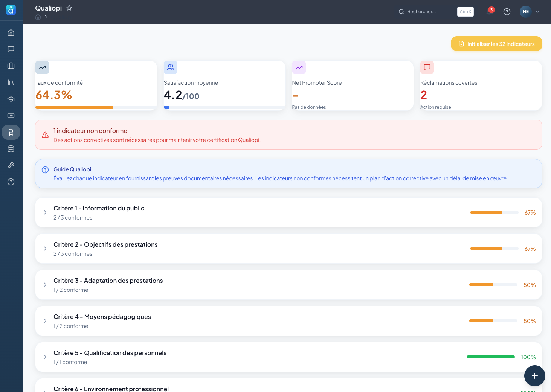The width and height of the screenshot is (551, 392).
Task: Favorite the Qualiopi page with the star
Action: pyautogui.click(x=69, y=8)
